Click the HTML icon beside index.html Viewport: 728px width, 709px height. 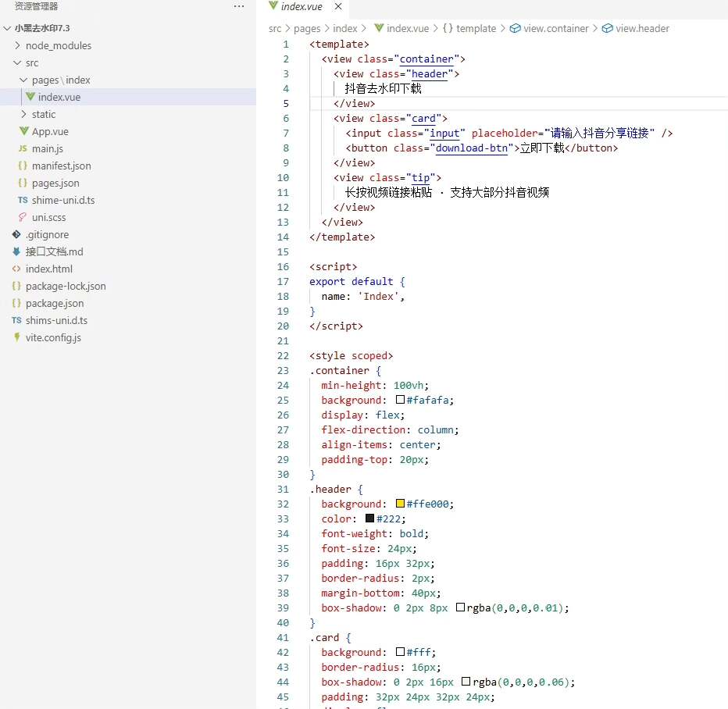16,269
